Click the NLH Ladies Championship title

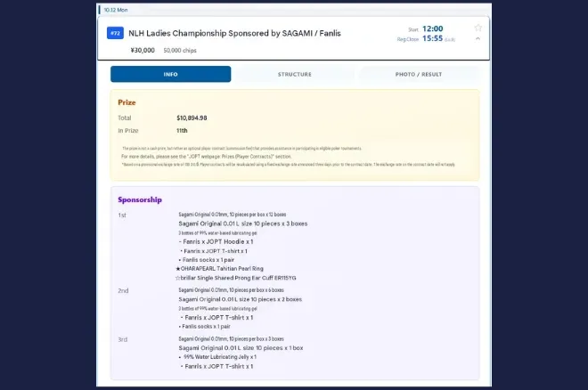click(234, 33)
